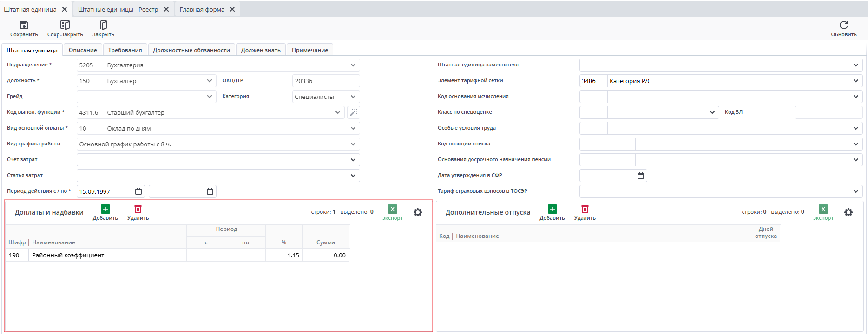This screenshot has height=334, width=868.
Task: Expand Элемент тарифной сетки dropdown
Action: click(x=856, y=81)
